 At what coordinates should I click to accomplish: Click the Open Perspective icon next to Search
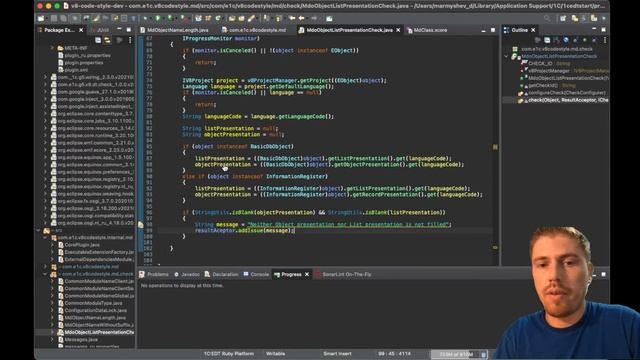point(563,18)
